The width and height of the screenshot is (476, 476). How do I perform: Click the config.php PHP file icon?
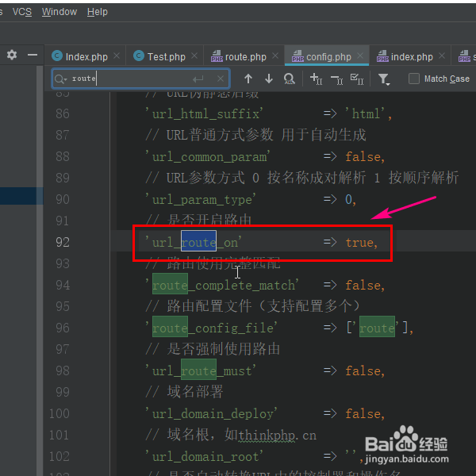click(297, 56)
